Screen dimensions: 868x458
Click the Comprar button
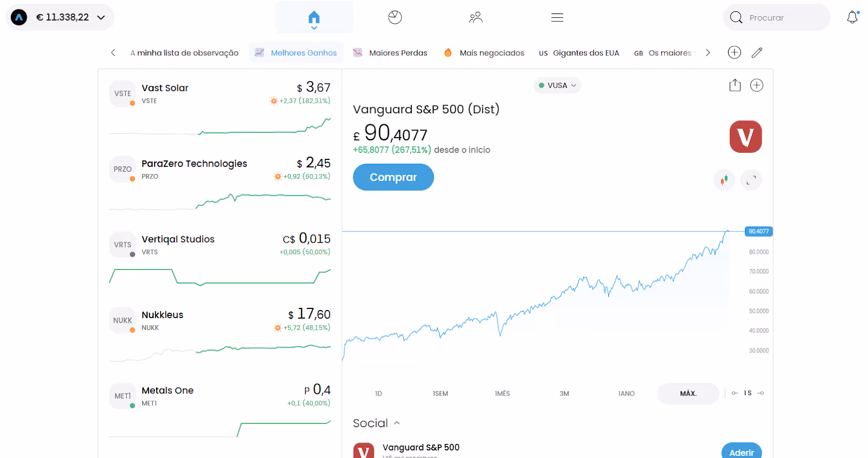pyautogui.click(x=393, y=177)
